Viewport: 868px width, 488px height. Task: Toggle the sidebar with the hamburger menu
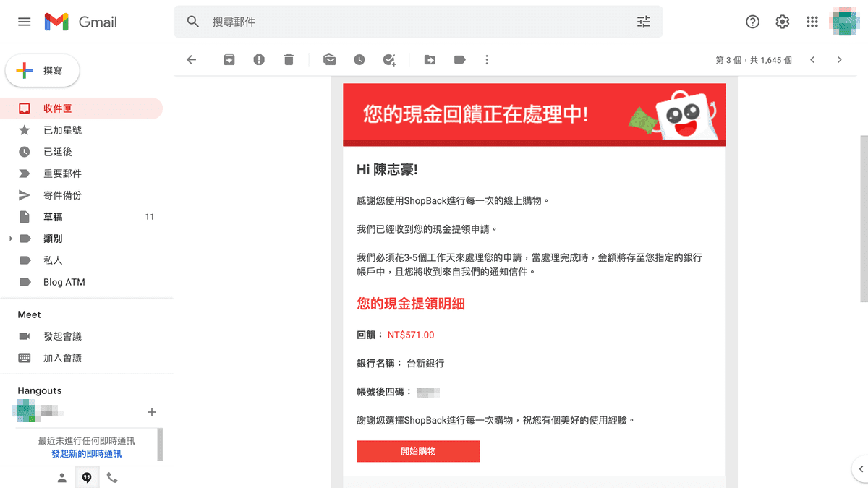(x=24, y=22)
